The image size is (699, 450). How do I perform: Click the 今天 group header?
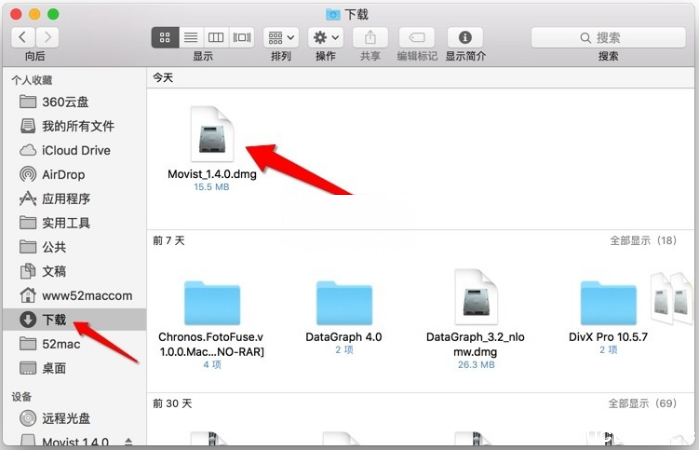(x=163, y=78)
